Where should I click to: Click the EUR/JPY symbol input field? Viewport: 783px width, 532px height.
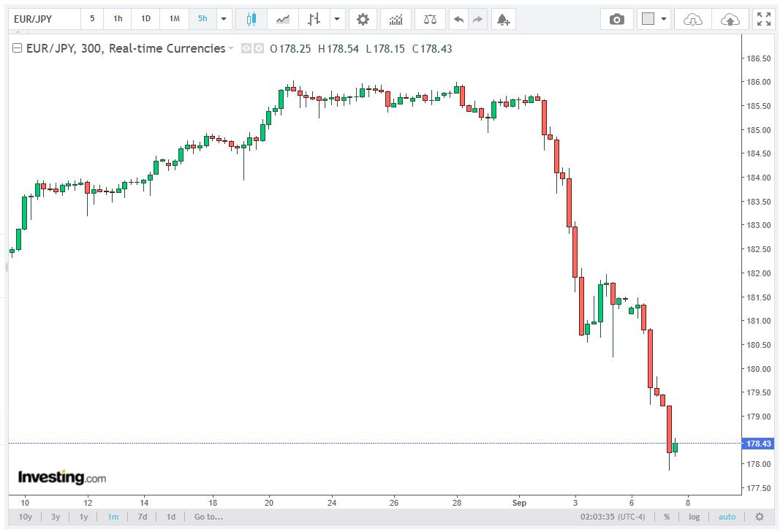(45, 19)
